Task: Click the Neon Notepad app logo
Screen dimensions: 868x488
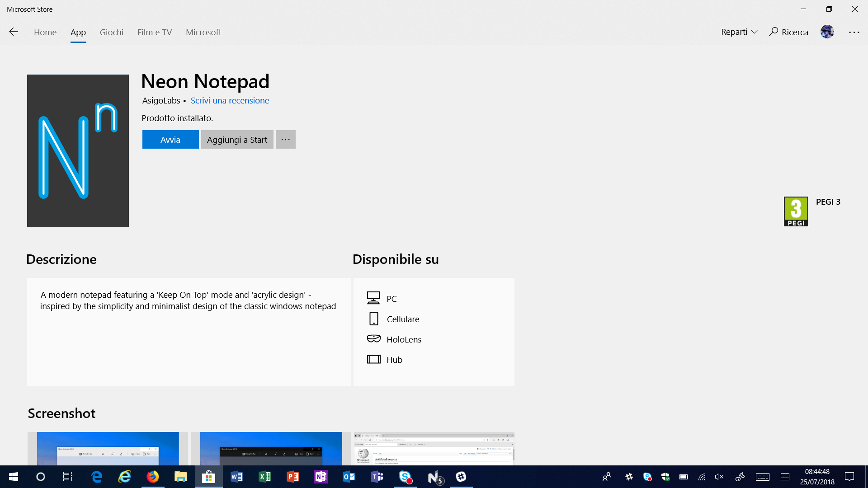Action: click(x=78, y=151)
